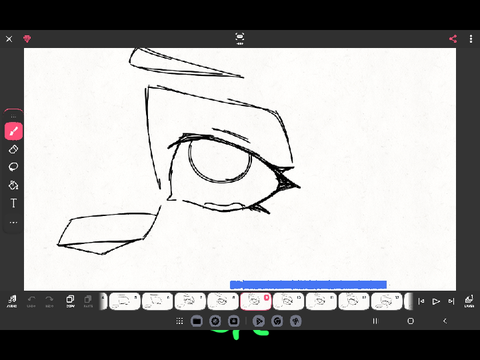480x360 pixels.
Task: Go home with the Android home button
Action: 411,321
